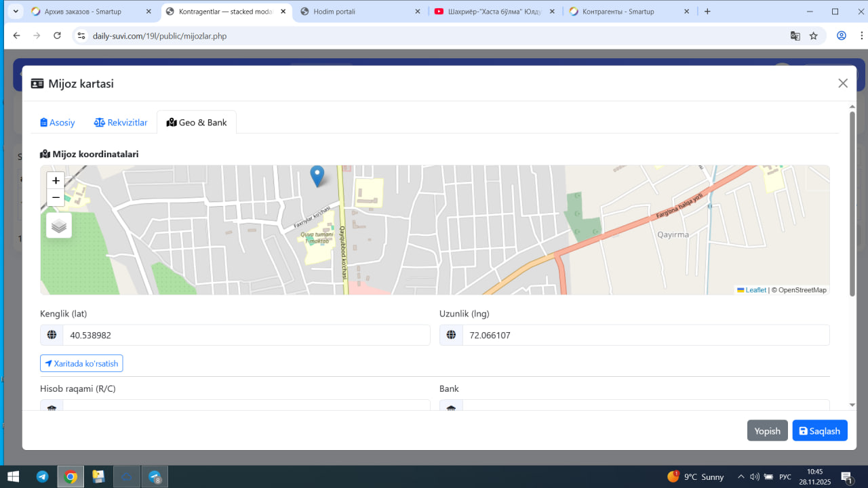Switch to the YouTube Шахриёр browser tab
Screen dimensions: 868x488
(x=496, y=12)
